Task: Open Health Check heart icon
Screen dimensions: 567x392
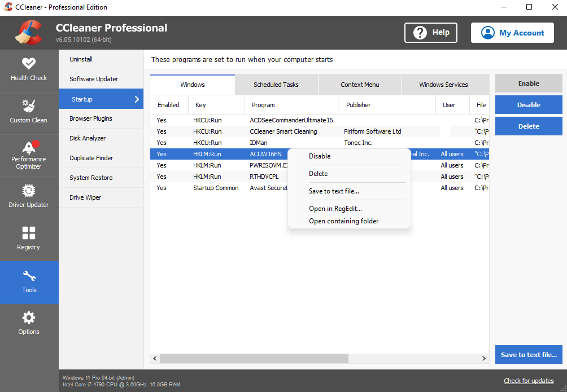Action: (x=29, y=64)
